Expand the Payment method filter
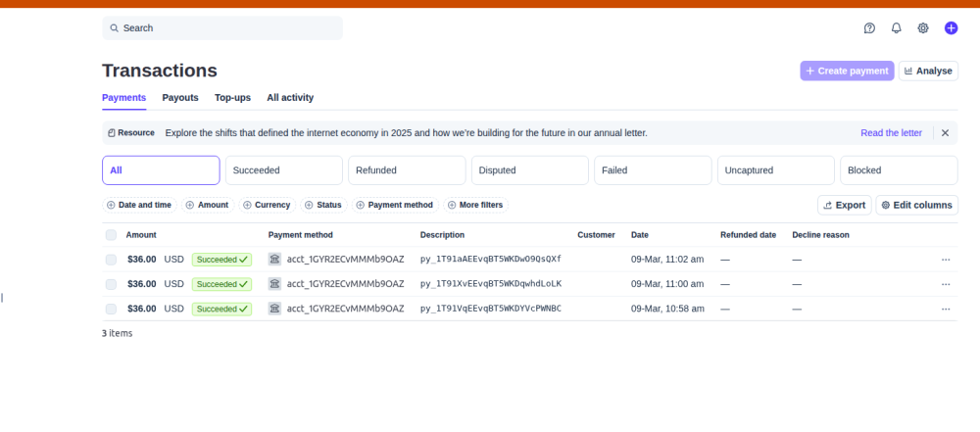980x432 pixels. point(394,205)
